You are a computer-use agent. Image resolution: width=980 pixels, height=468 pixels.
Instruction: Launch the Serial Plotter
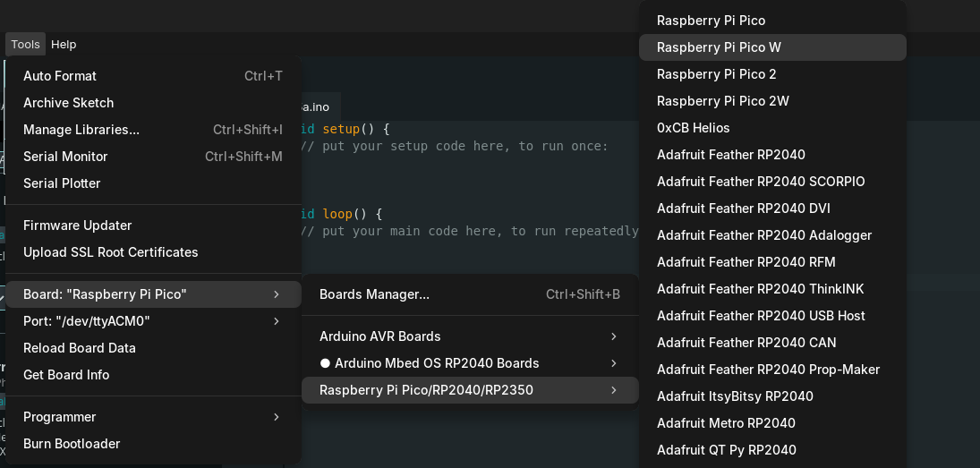coord(153,183)
